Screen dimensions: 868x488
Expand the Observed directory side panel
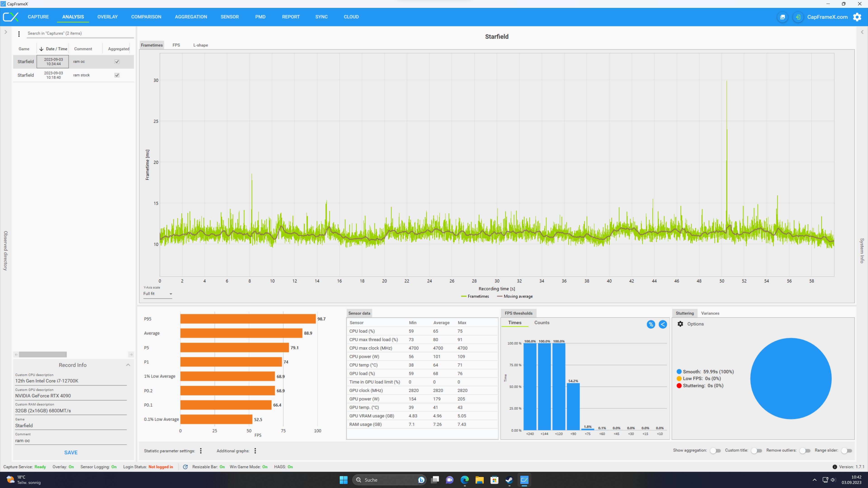6,32
